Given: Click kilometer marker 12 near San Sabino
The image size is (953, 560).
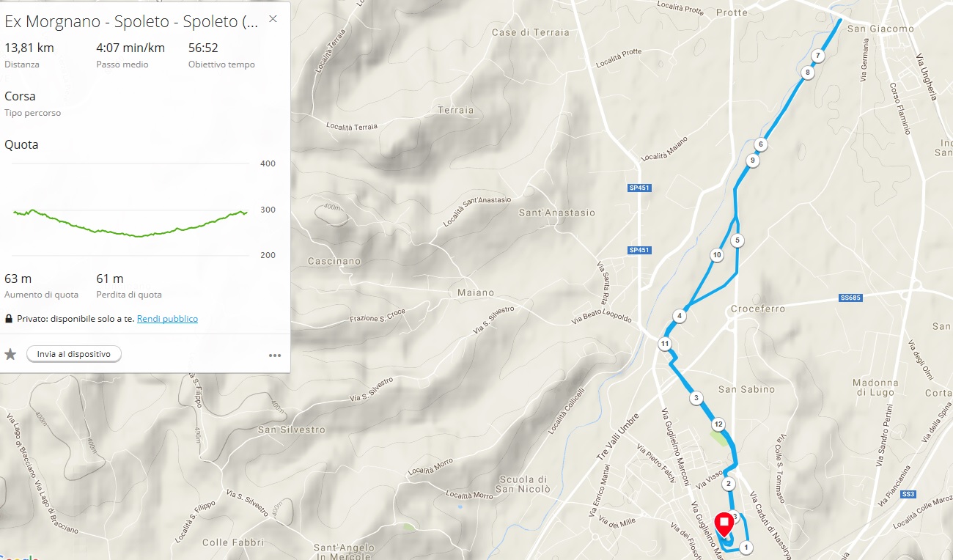Looking at the screenshot, I should pyautogui.click(x=718, y=424).
